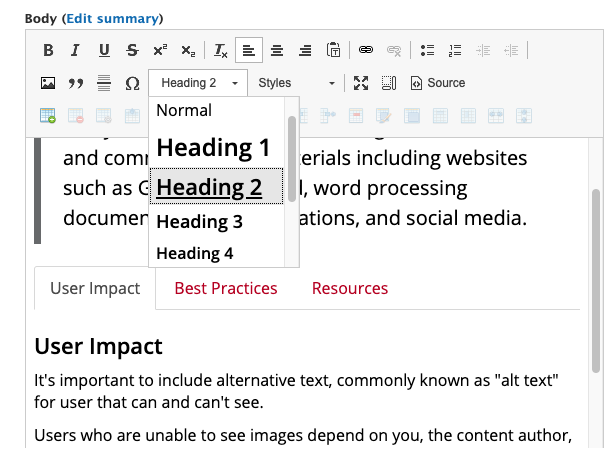Click the superscript icon
606x454 pixels.
[x=160, y=50]
